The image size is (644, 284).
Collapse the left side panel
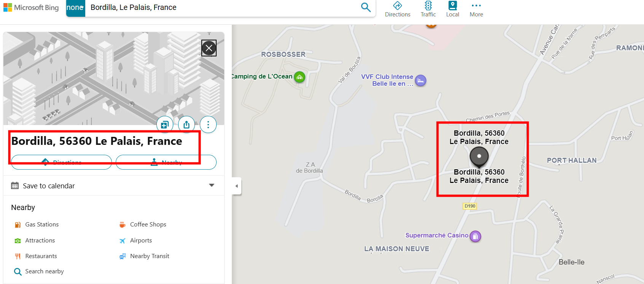(x=237, y=186)
